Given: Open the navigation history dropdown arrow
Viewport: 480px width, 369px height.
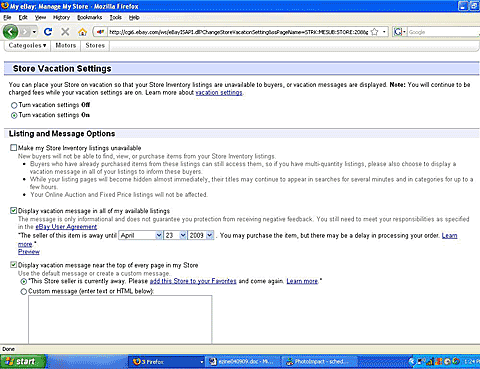Looking at the screenshot, I should [34, 32].
